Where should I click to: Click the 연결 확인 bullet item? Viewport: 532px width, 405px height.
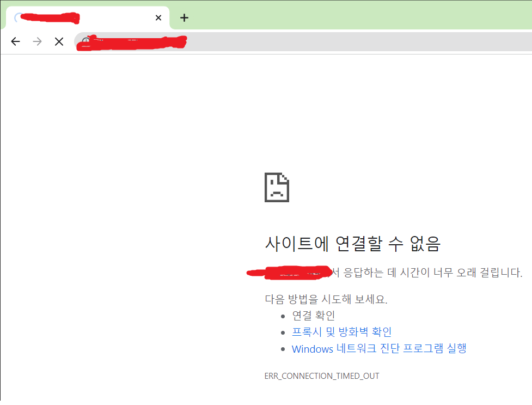pos(314,315)
